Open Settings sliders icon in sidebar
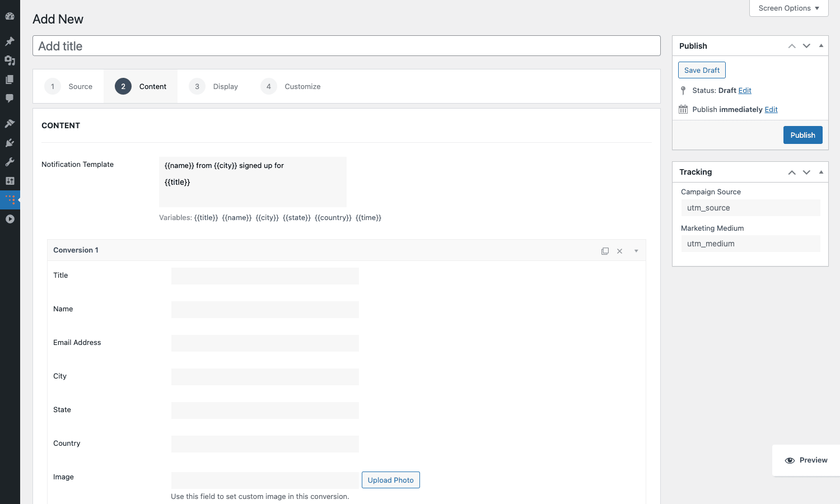 point(10,181)
